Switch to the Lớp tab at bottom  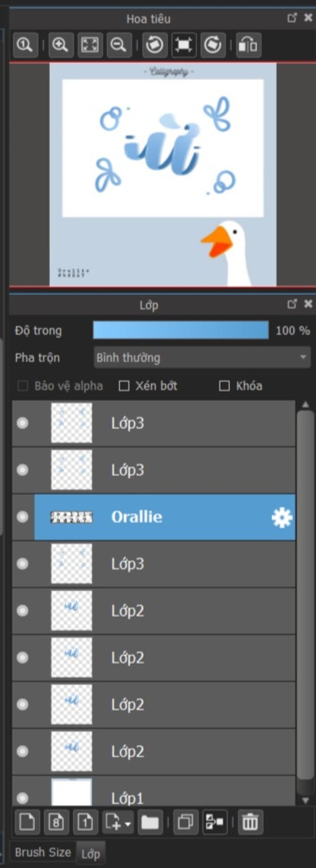pyautogui.click(x=91, y=854)
